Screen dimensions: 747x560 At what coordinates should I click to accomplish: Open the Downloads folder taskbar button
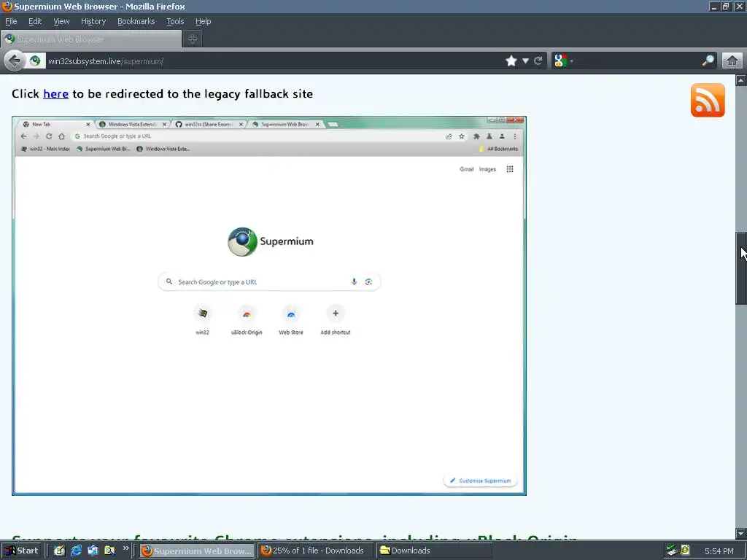point(434,551)
